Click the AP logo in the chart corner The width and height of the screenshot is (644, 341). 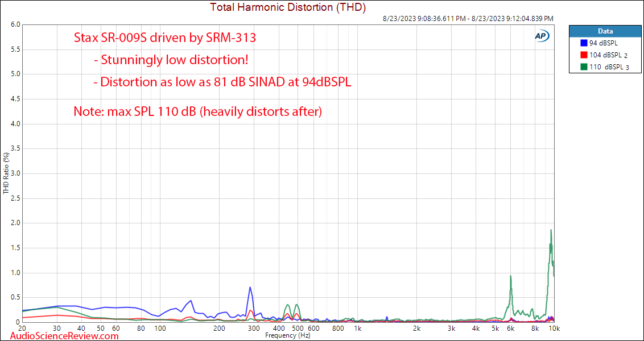(x=541, y=36)
